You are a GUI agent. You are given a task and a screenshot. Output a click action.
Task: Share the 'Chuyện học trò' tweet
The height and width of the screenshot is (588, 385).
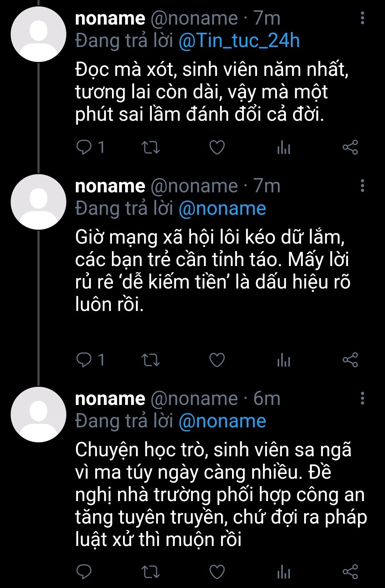pos(350,572)
